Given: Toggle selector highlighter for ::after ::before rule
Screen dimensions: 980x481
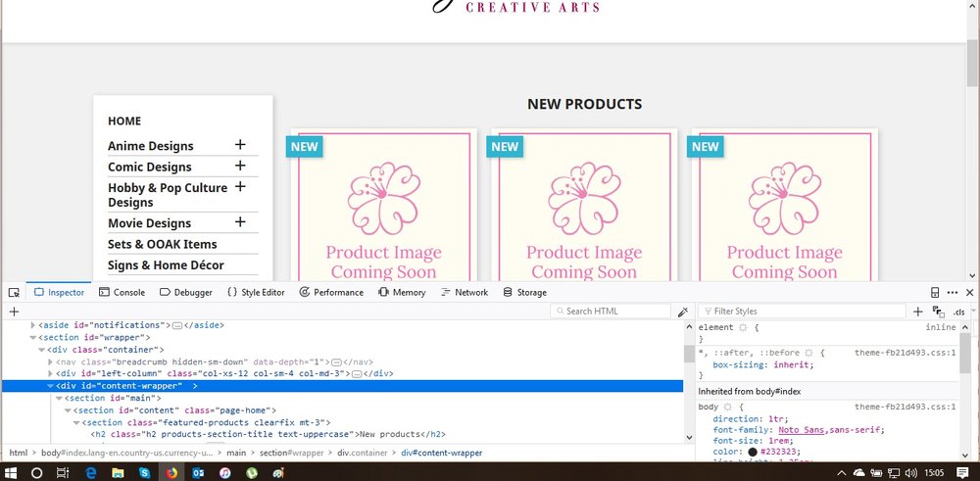Looking at the screenshot, I should pos(808,353).
